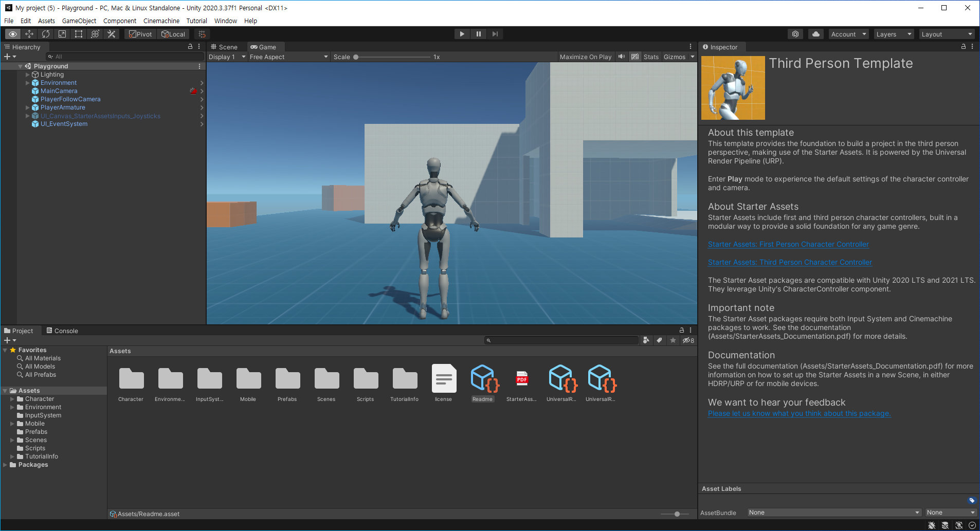Toggle Maximize On Play
Image resolution: width=980 pixels, height=531 pixels.
coord(586,57)
